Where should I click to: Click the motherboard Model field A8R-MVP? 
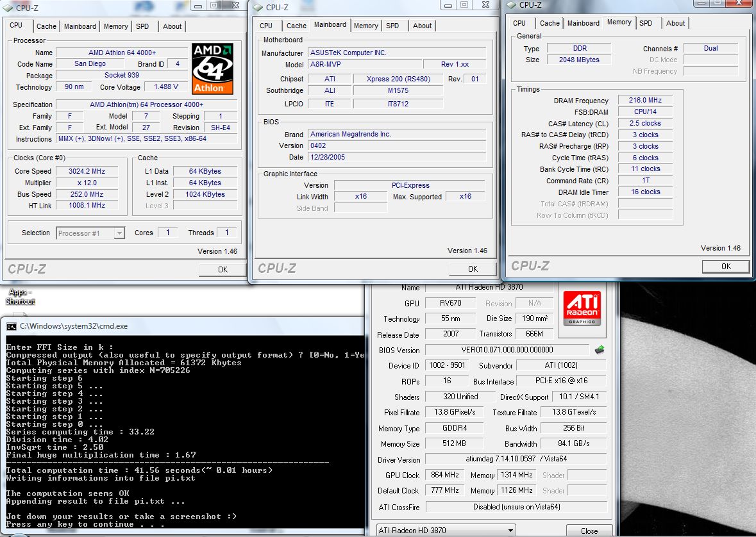pyautogui.click(x=364, y=64)
